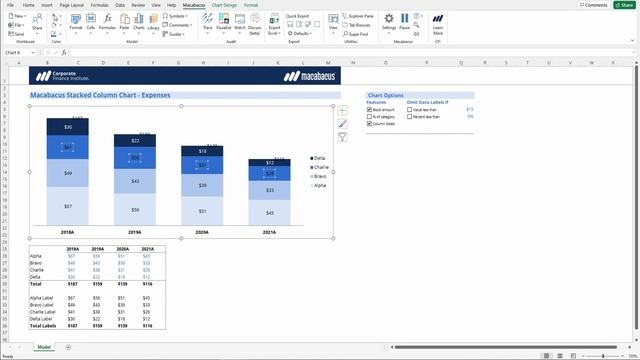Click the Export Excel icon
The width and height of the screenshot is (640, 360).
click(x=274, y=24)
